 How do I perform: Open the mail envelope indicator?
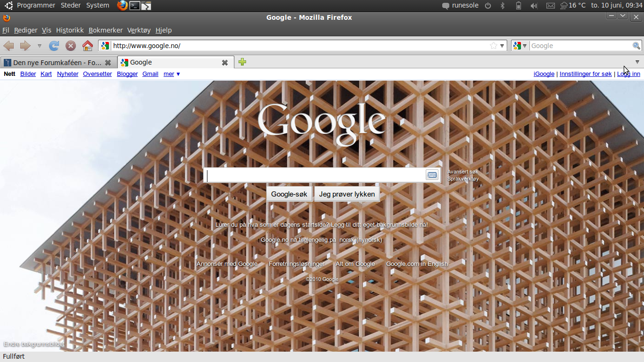pos(551,6)
